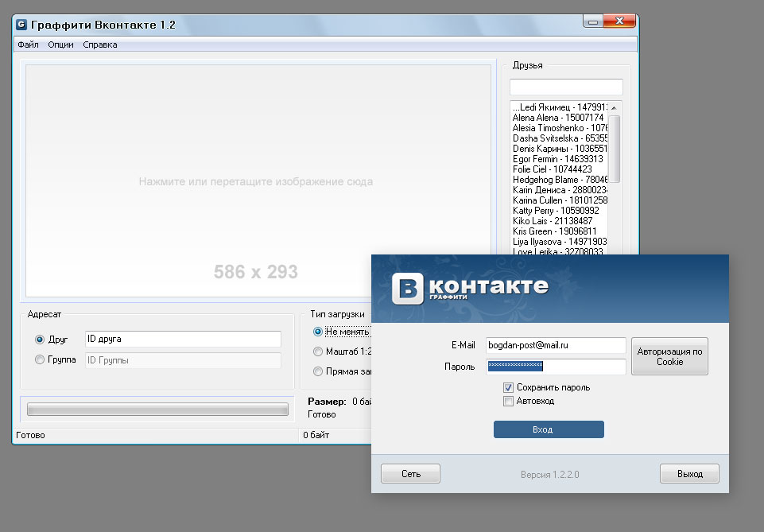Click the Авторизация по Cookie button
This screenshot has width=764, height=532.
point(669,356)
